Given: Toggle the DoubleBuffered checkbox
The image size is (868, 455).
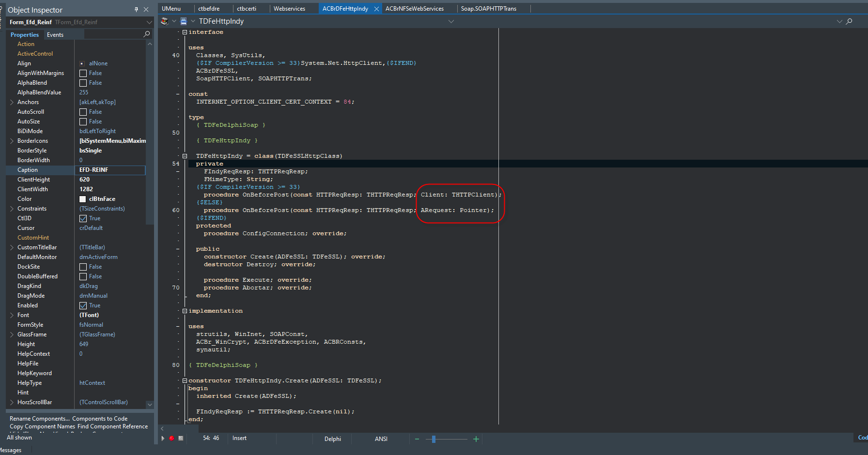Looking at the screenshot, I should [x=83, y=276].
